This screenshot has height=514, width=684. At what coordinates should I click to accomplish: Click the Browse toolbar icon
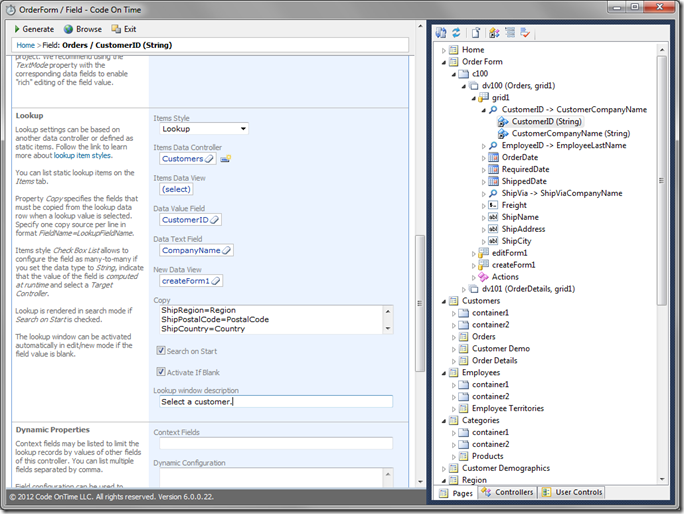click(x=68, y=29)
